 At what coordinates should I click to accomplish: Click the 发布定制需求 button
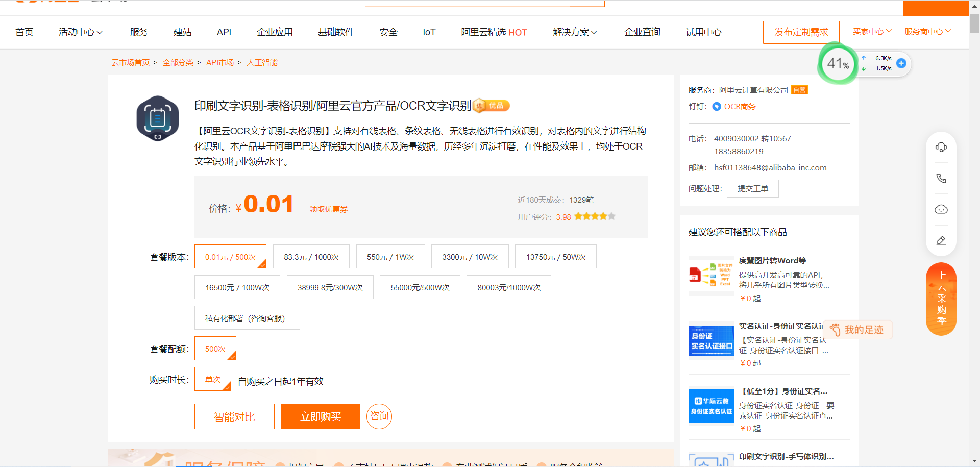(801, 32)
